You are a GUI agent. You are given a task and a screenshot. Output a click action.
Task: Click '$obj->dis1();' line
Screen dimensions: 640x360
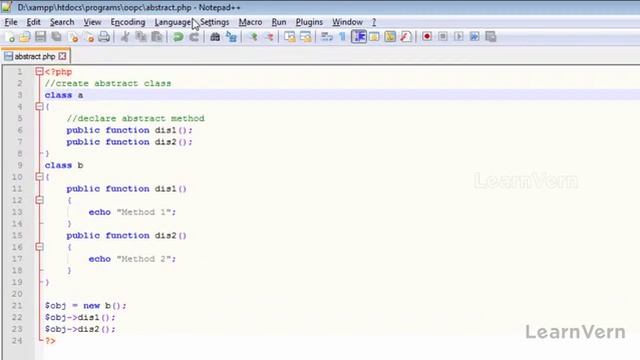(80, 318)
